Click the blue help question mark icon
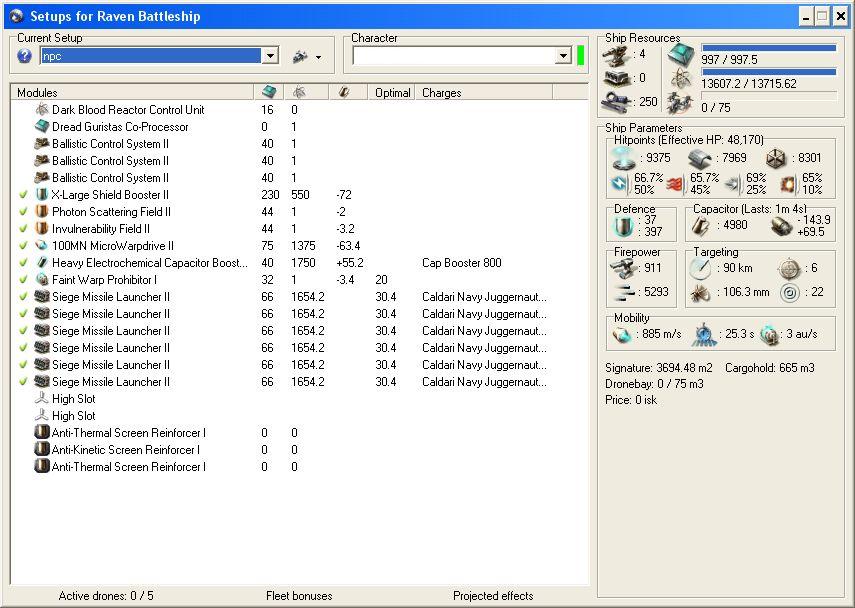 pyautogui.click(x=25, y=57)
